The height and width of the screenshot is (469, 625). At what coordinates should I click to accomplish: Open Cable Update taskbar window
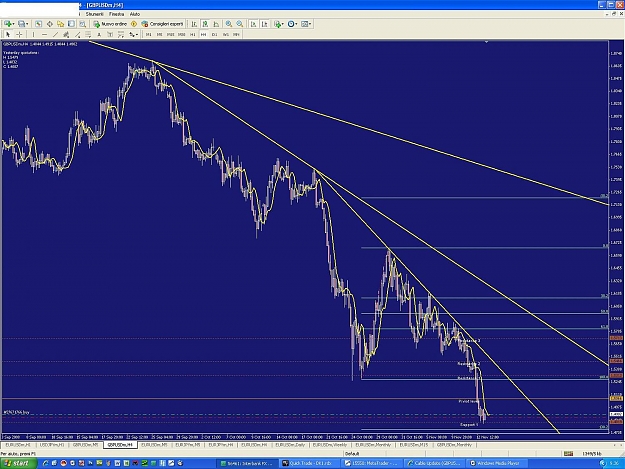coord(434,463)
